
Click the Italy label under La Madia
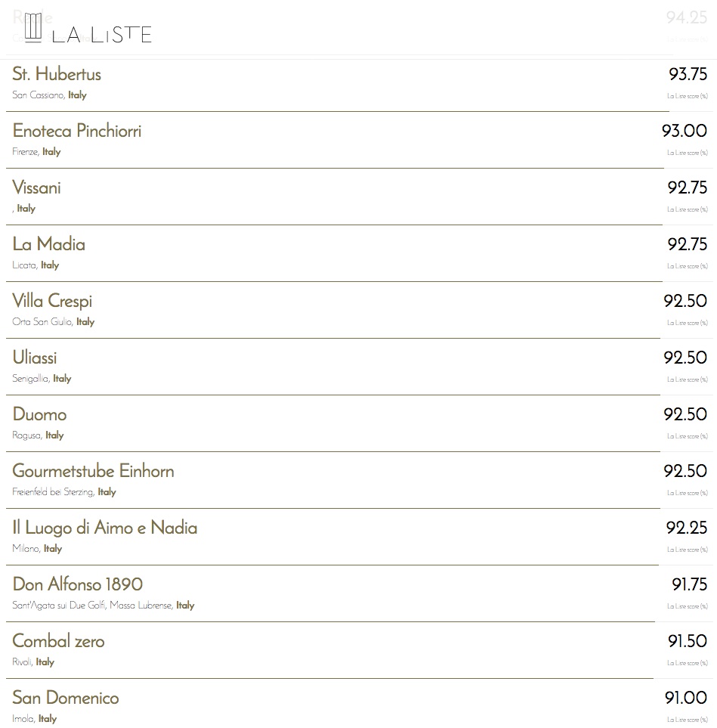50,265
